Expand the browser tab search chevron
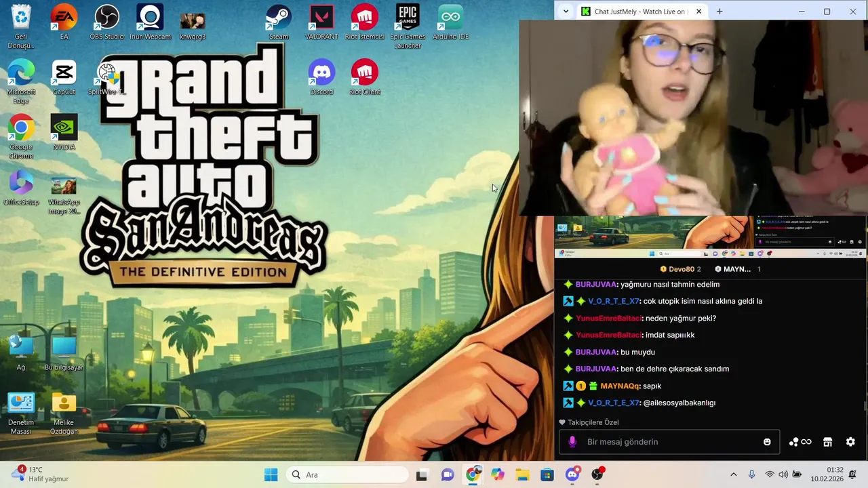Viewport: 868px width, 488px height. click(x=566, y=12)
